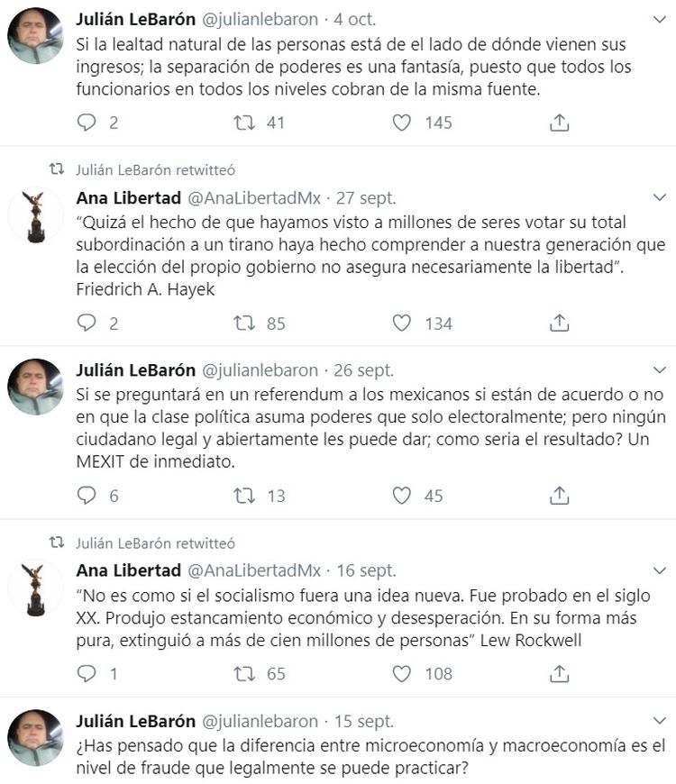
Task: Like the Friedrich A. Hayek quote tweet
Action: (x=402, y=323)
